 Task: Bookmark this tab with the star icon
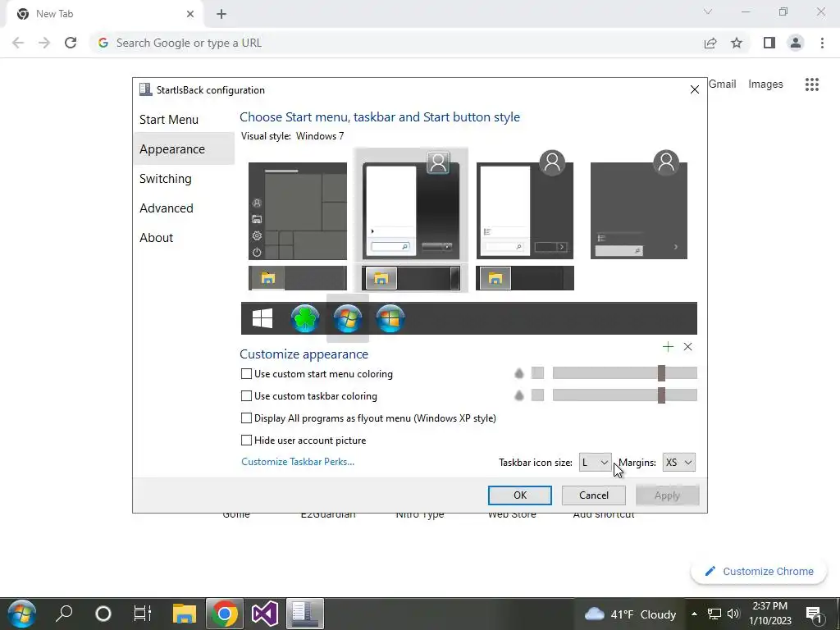pos(737,43)
